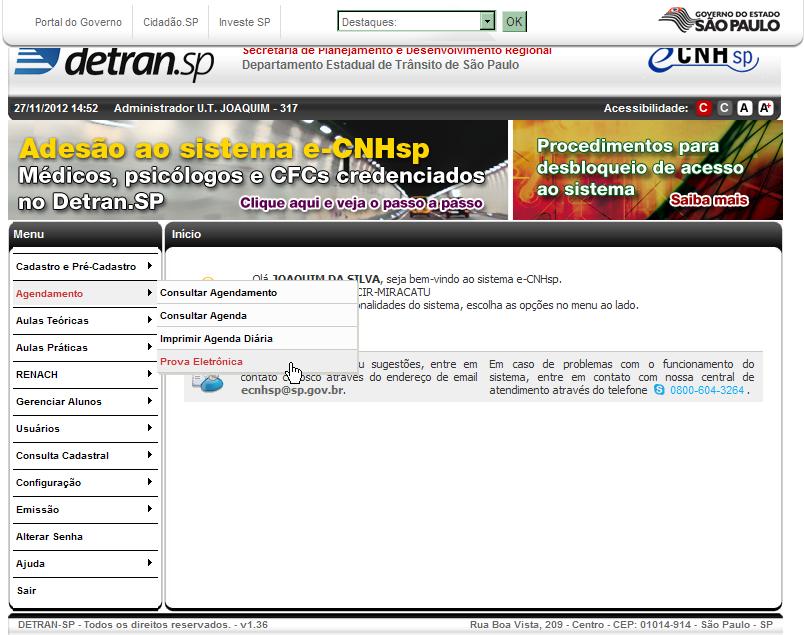Screen dimensions: 804x635
Task: Open the Aulas Teóricas menu
Action: tap(85, 320)
